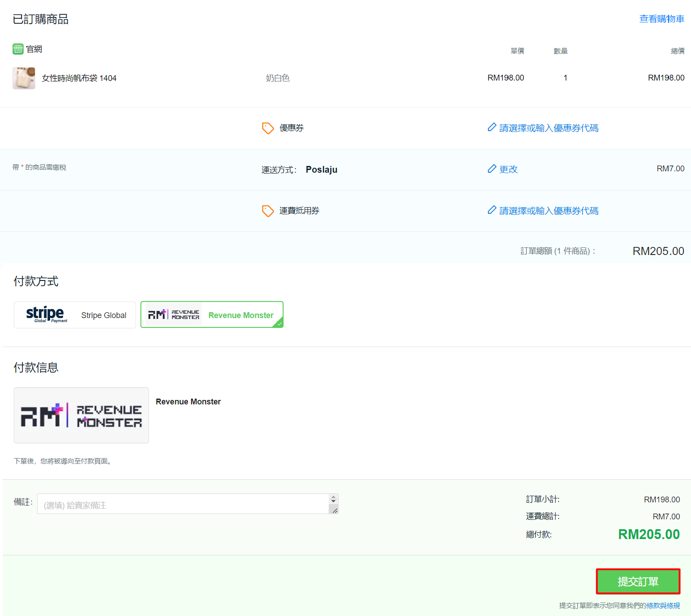Click the green store icon beside 官網
Viewport: 691px width, 616px height.
tap(18, 49)
